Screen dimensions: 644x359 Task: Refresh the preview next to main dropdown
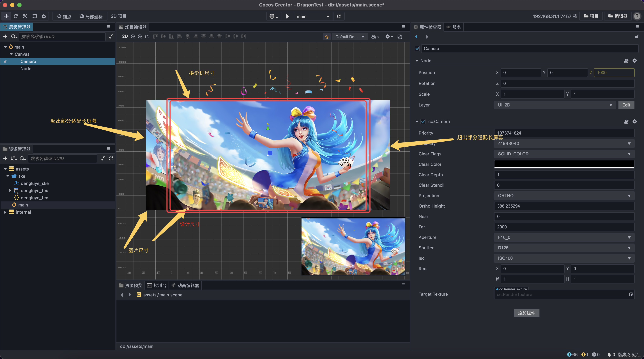click(x=339, y=16)
